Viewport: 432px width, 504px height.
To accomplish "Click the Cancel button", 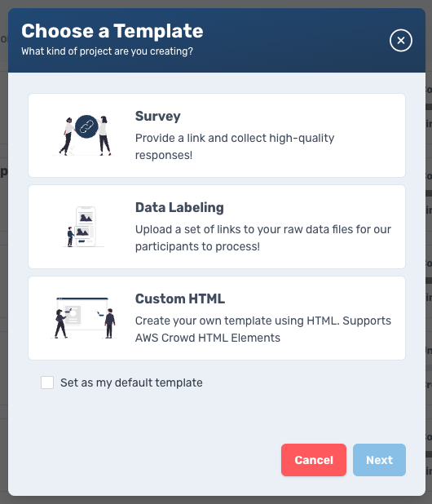I will (x=314, y=460).
